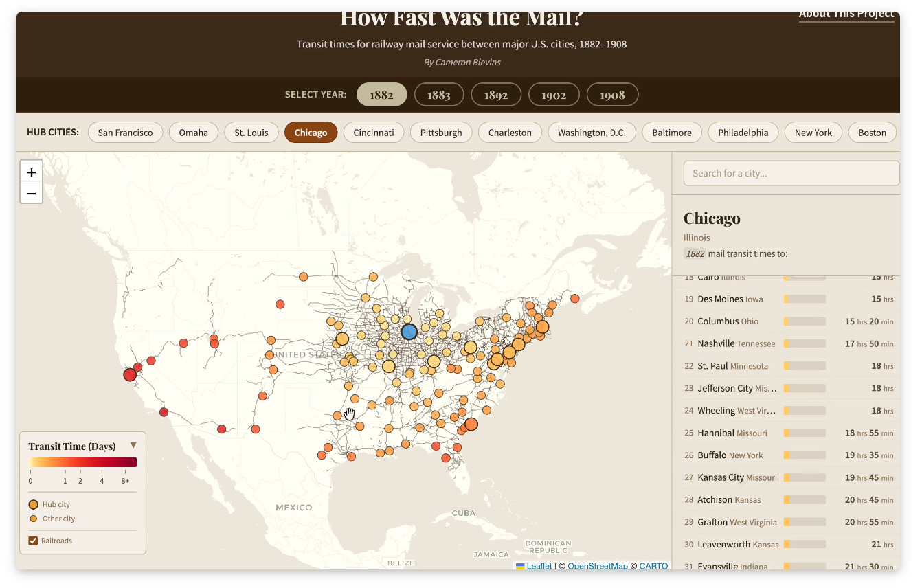Viewport: 922px width, 588px height.
Task: Click the Kansas City Missouri row
Action: coord(787,477)
